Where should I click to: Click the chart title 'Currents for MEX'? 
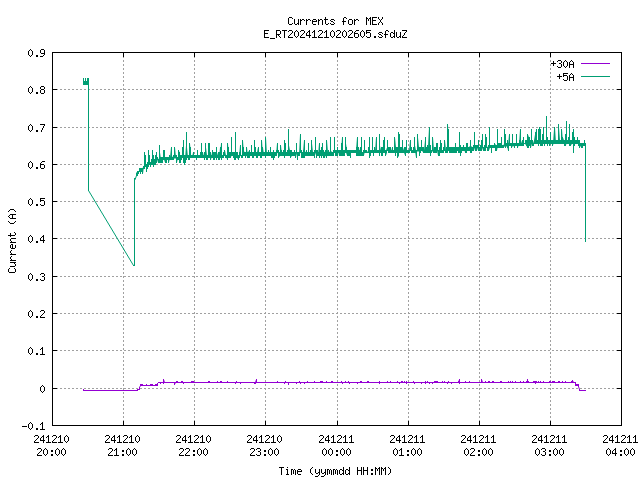pyautogui.click(x=335, y=21)
